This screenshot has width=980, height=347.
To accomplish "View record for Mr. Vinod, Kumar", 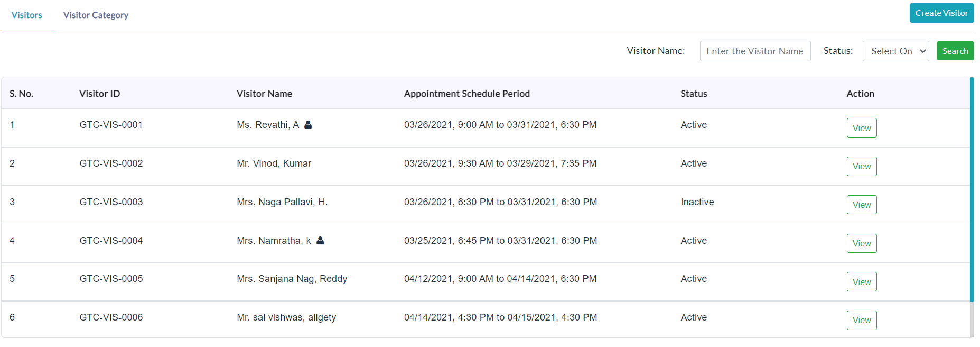I will pyautogui.click(x=862, y=166).
